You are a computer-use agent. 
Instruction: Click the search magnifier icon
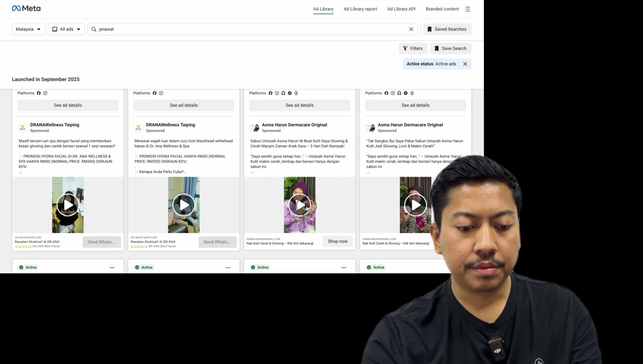click(x=94, y=29)
